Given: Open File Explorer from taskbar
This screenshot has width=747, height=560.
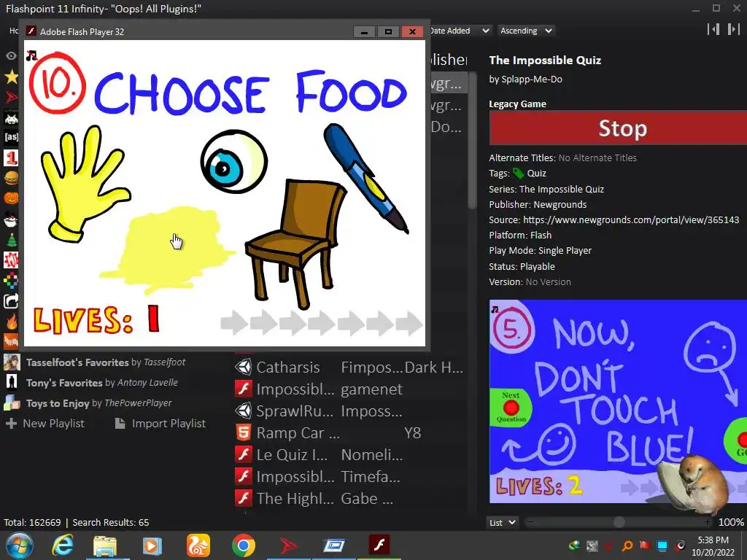Looking at the screenshot, I should pyautogui.click(x=105, y=545).
